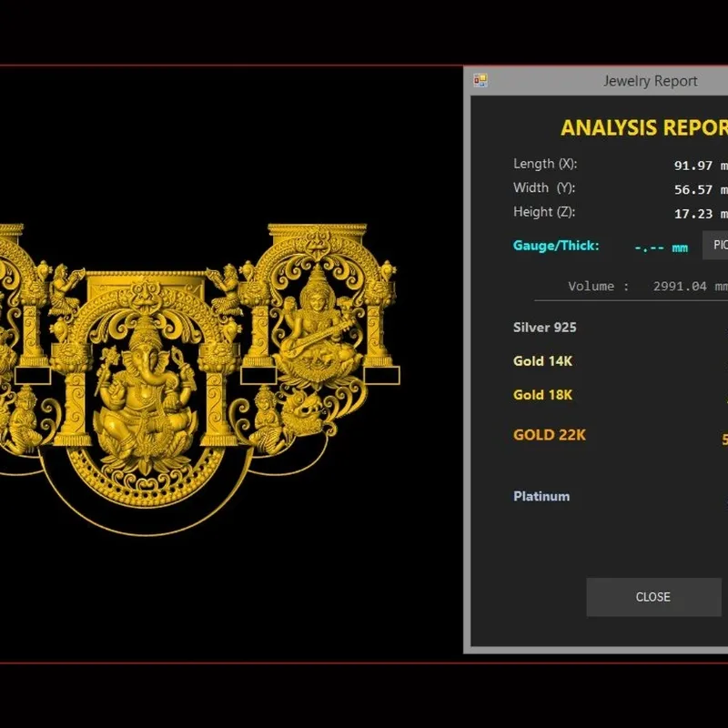Click the beaded lower arc under Ganesha
728x728 pixels.
(146, 483)
